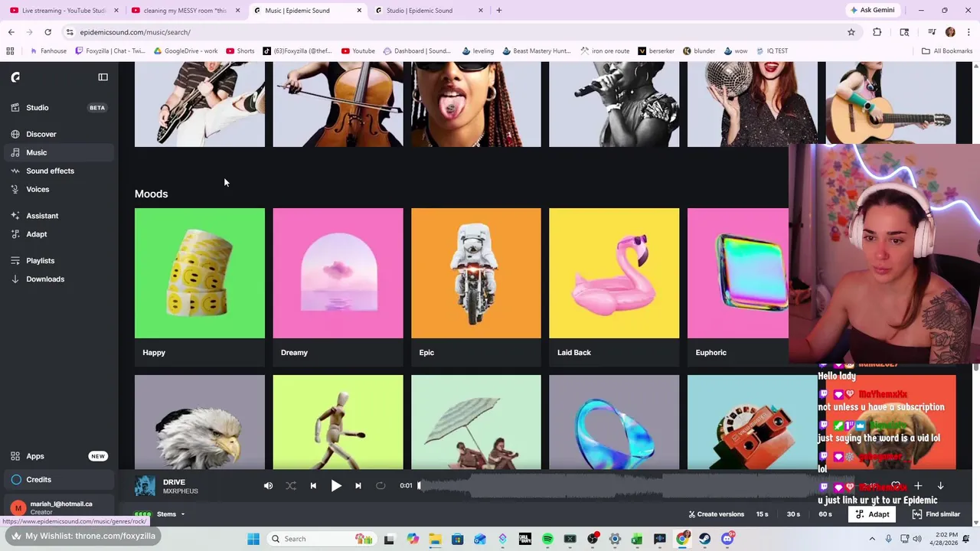980x551 pixels.
Task: Choose the Happy mood card
Action: [x=200, y=287]
